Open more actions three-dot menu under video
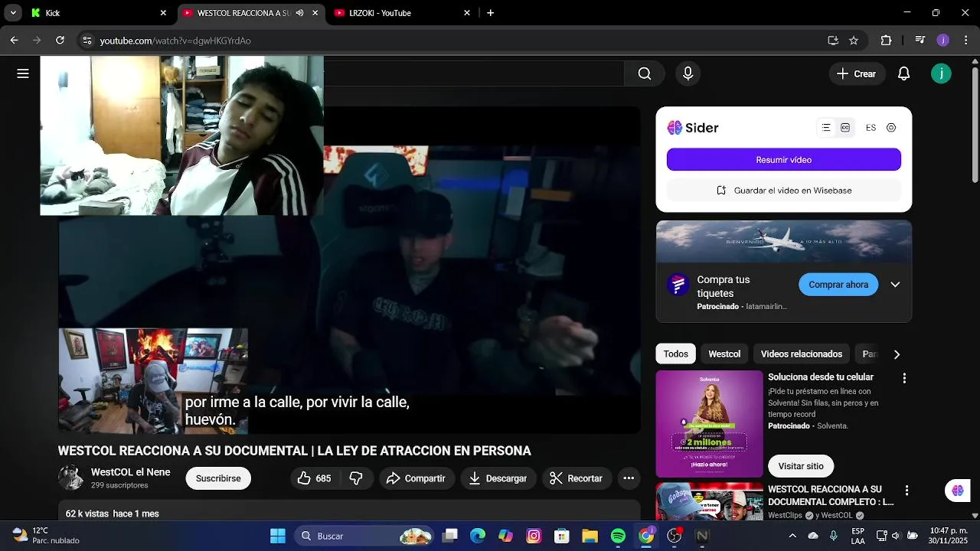 coord(629,478)
